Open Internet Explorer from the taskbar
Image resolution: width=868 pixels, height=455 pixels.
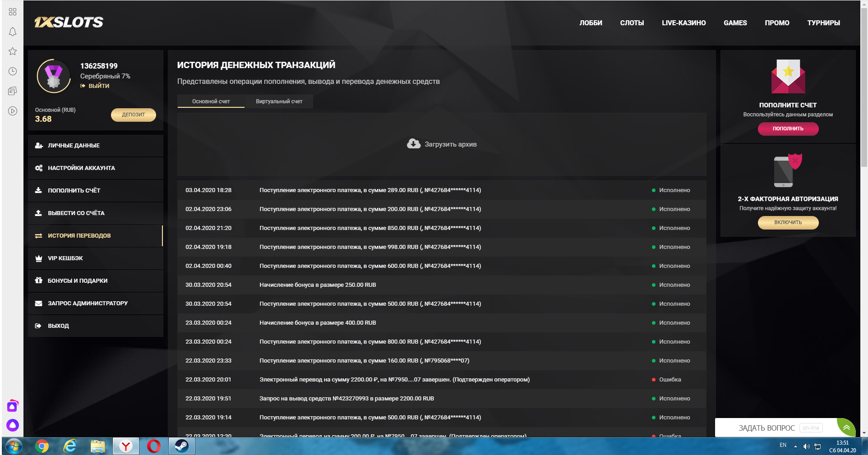click(x=70, y=446)
